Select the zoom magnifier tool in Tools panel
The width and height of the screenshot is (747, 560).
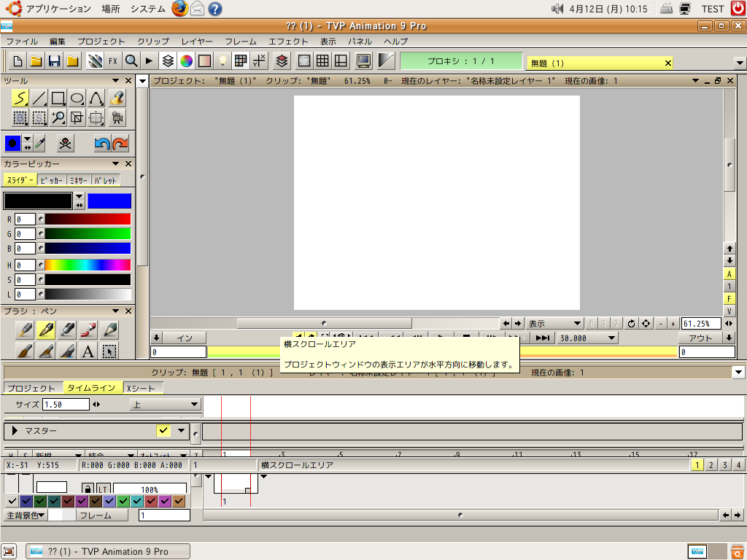[x=58, y=117]
